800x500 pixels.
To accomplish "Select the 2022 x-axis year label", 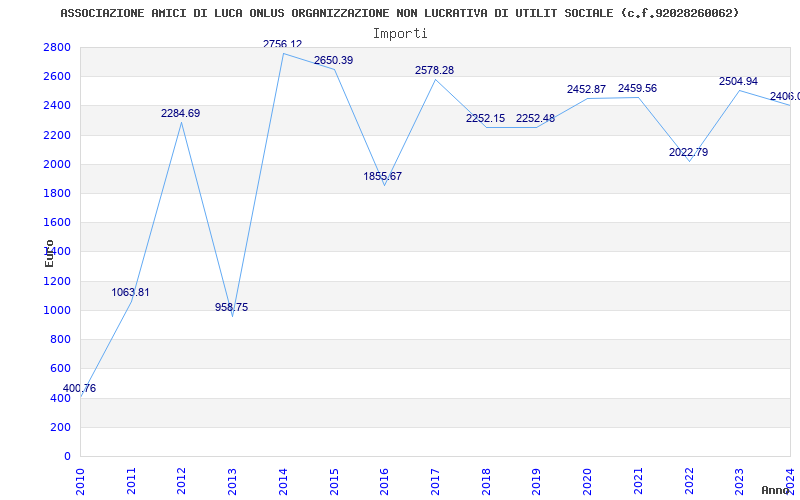I will click(x=688, y=482).
